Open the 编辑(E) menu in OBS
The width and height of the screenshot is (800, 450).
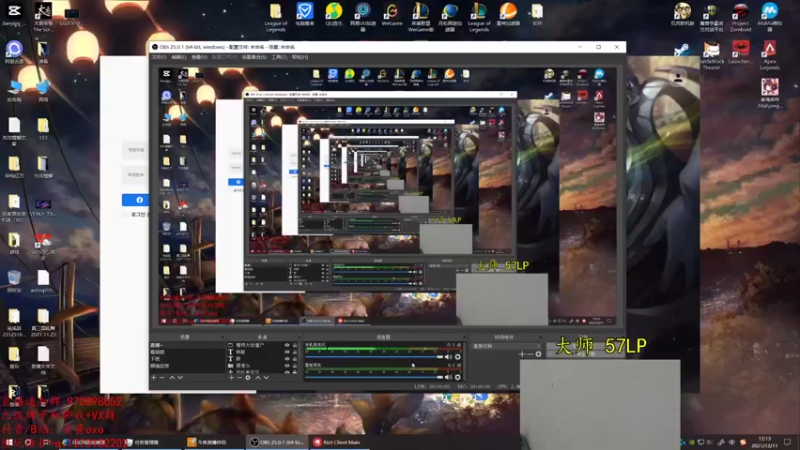[x=179, y=57]
